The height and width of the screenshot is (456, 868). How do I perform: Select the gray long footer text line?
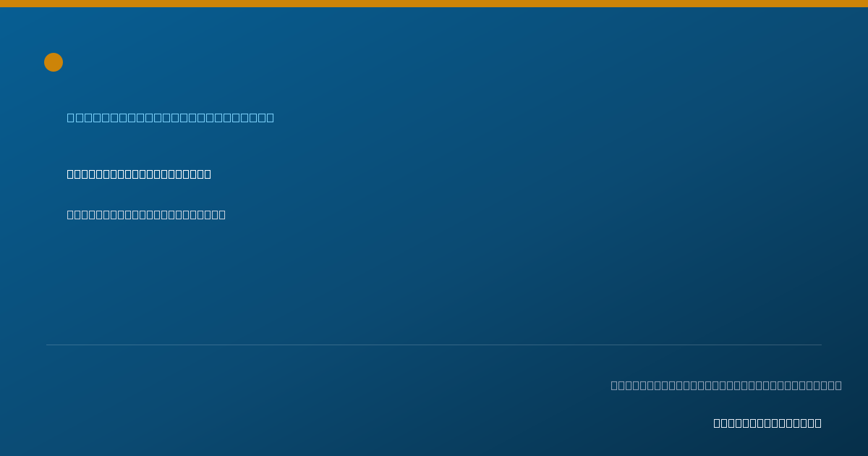pyautogui.click(x=726, y=385)
